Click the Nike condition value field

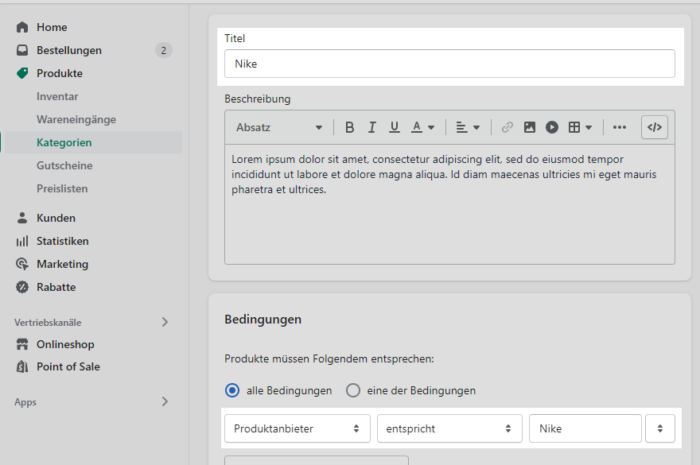pyautogui.click(x=585, y=428)
